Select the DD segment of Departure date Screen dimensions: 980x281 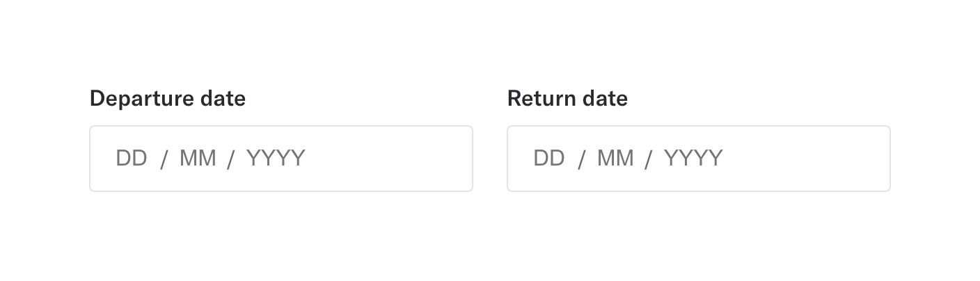132,159
